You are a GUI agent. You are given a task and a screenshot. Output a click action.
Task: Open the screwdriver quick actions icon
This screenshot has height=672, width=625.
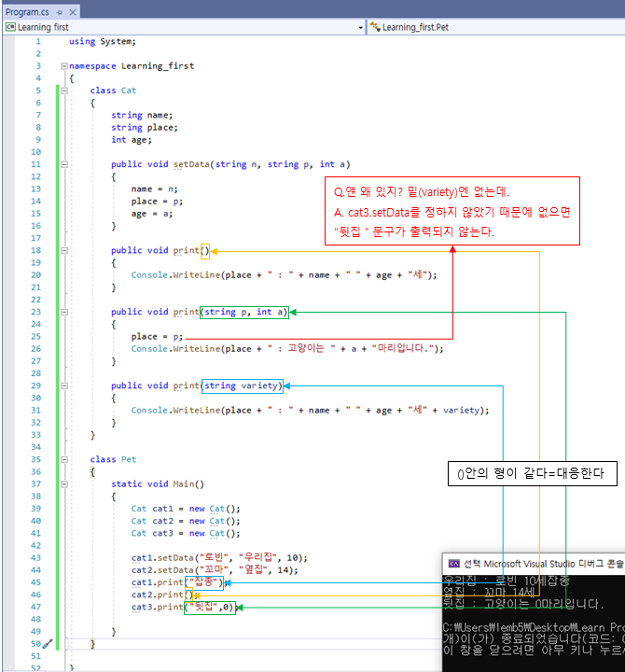point(48,644)
